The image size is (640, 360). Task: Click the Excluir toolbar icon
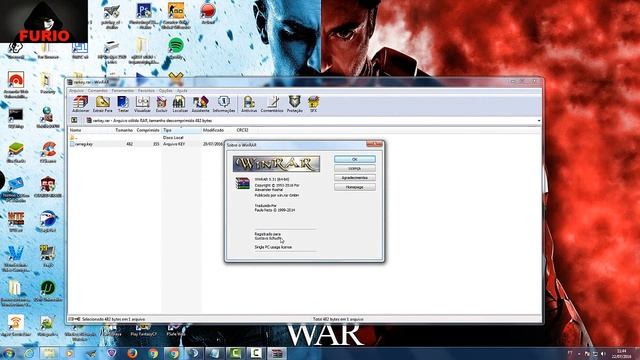(161, 104)
